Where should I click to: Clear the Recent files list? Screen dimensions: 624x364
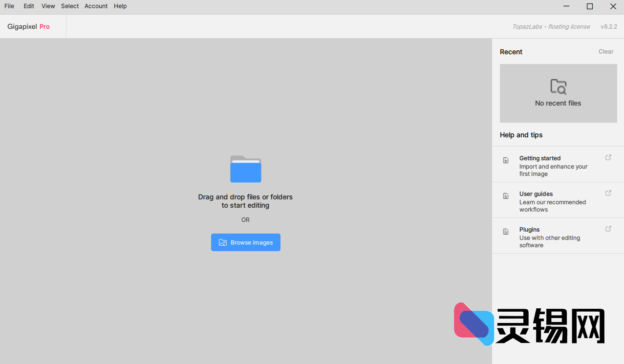(x=605, y=52)
